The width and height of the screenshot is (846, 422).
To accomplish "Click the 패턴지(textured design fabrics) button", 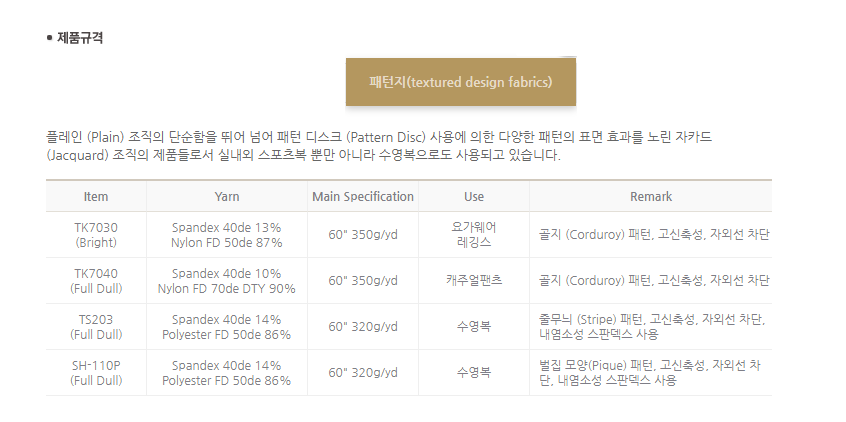I will tap(461, 82).
